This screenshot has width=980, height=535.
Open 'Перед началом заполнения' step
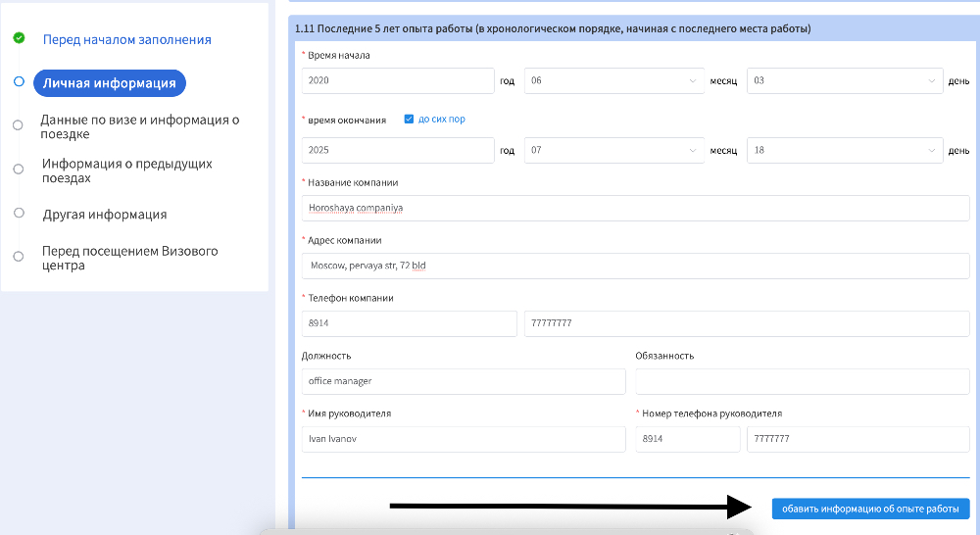click(x=126, y=40)
